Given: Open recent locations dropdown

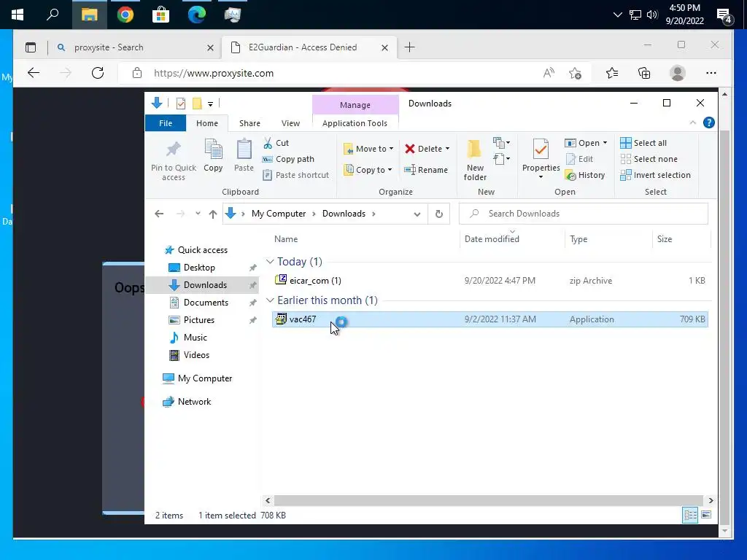Looking at the screenshot, I should pos(198,214).
